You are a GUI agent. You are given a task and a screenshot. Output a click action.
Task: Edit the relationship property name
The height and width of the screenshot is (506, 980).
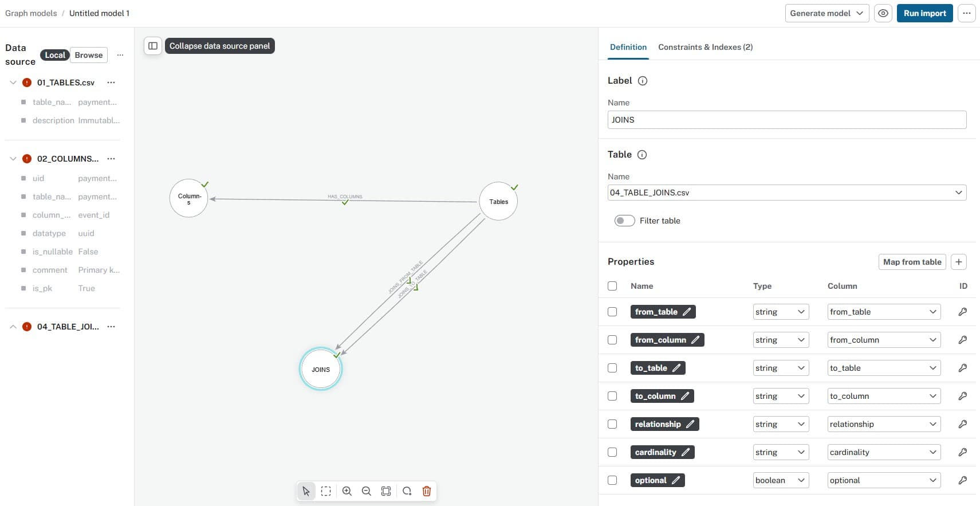(x=690, y=424)
